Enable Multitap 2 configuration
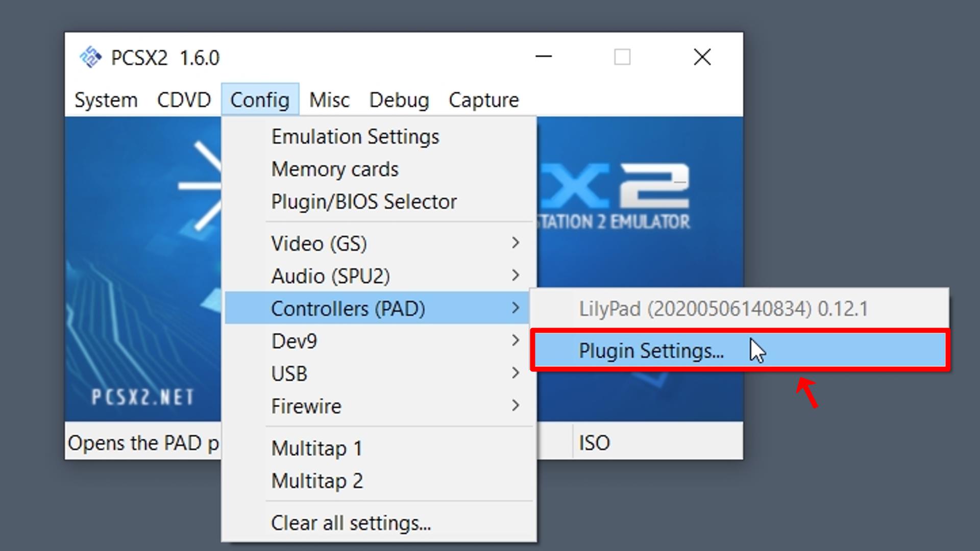The image size is (980, 551). [x=316, y=481]
